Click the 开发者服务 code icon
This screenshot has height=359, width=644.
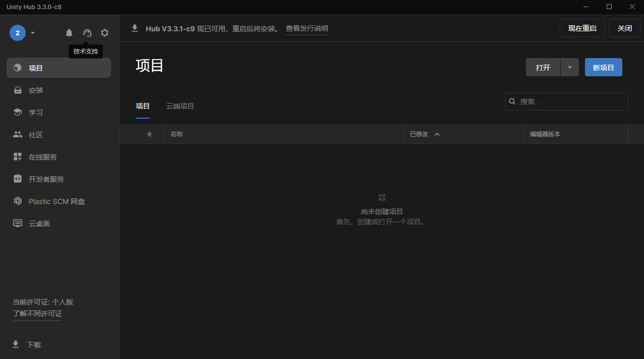click(18, 179)
